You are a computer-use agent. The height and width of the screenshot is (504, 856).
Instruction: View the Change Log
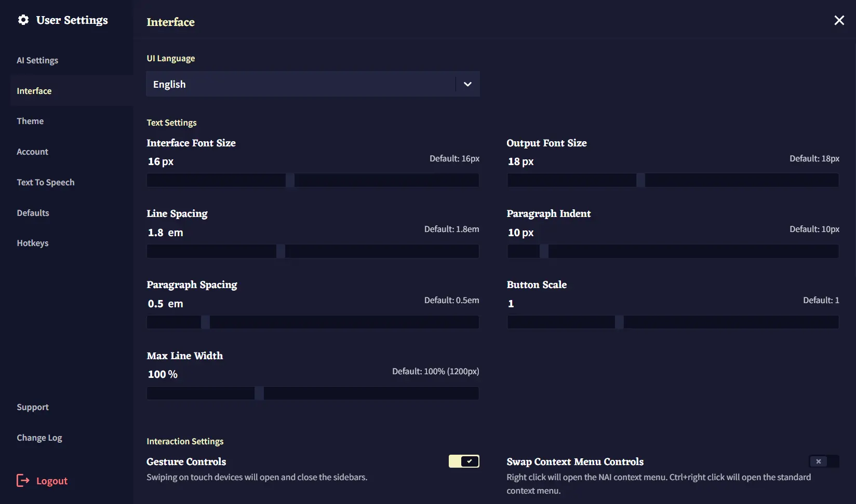coord(39,438)
